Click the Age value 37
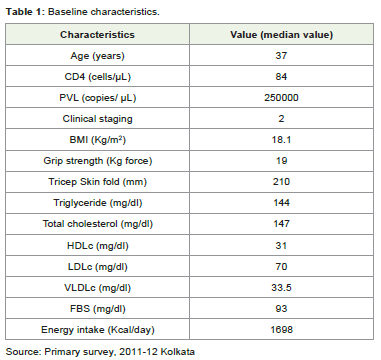Screen dimensions: 381x360 click(281, 55)
